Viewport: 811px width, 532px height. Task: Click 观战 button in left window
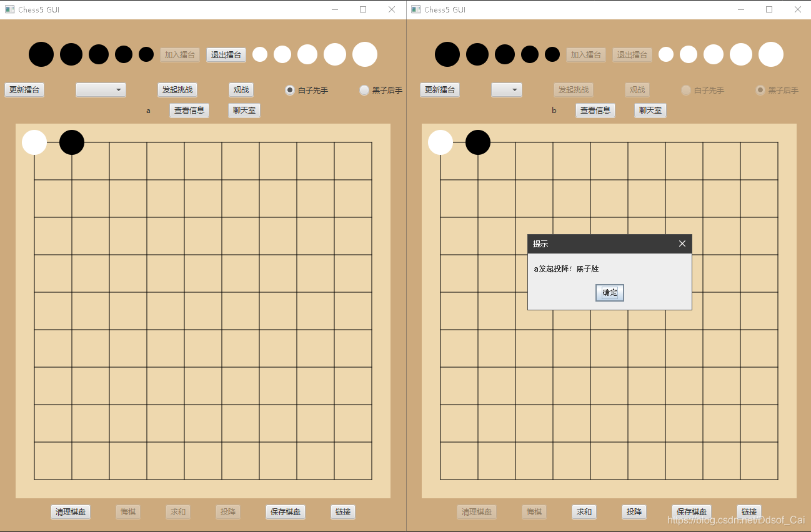(x=241, y=90)
